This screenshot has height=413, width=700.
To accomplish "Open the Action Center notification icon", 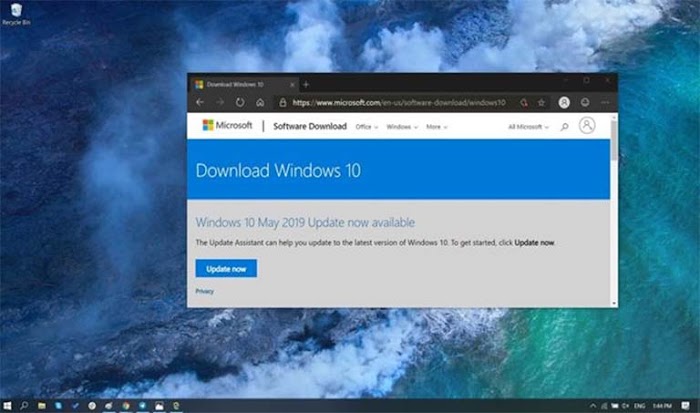I will pos(685,405).
